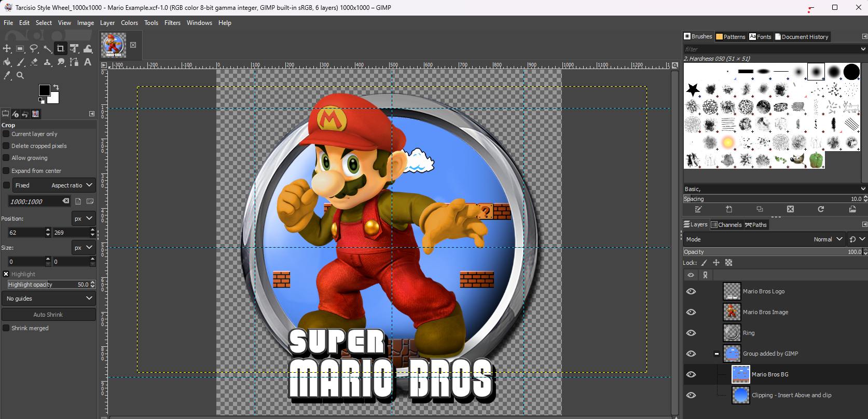Open the No guides dropdown
The width and height of the screenshot is (868, 419).
tap(49, 299)
